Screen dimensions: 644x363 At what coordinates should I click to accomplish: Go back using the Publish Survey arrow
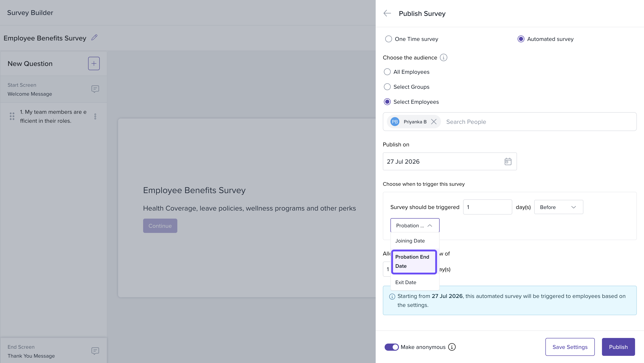[x=387, y=13]
